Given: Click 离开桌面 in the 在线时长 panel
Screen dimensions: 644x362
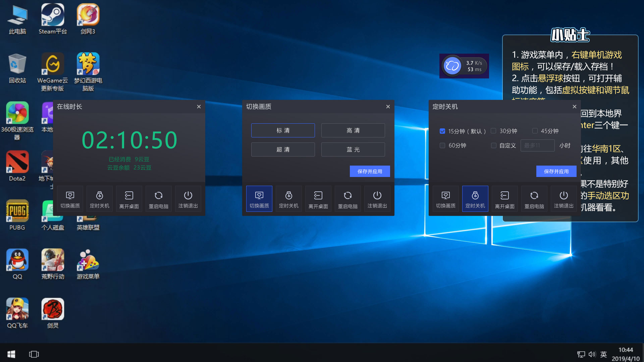Looking at the screenshot, I should click(x=129, y=199).
